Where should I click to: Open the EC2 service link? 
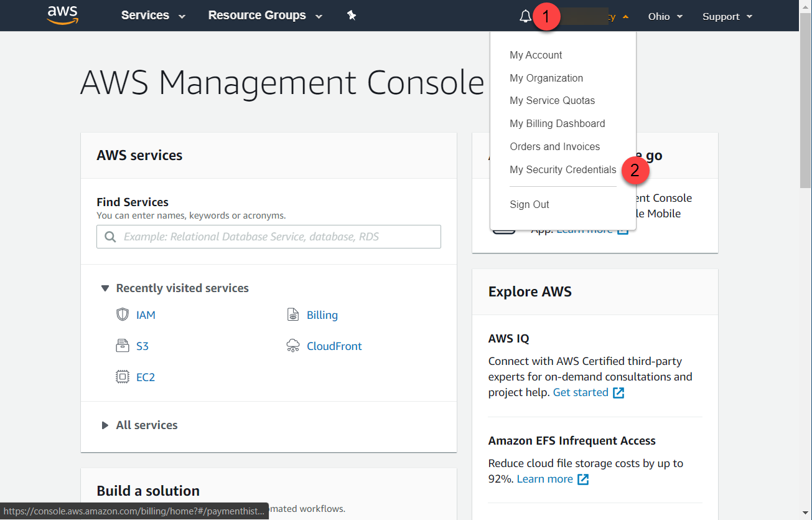click(x=146, y=377)
